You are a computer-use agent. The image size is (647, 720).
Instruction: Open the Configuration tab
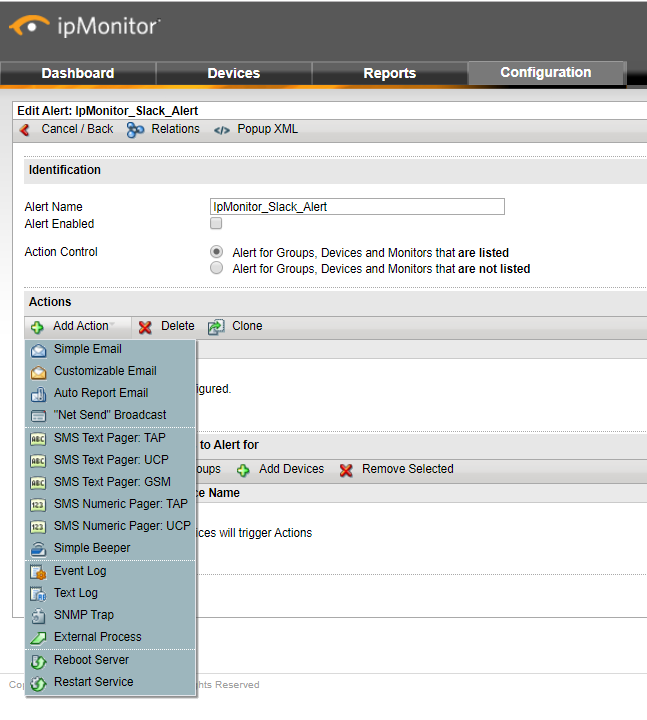tap(546, 73)
